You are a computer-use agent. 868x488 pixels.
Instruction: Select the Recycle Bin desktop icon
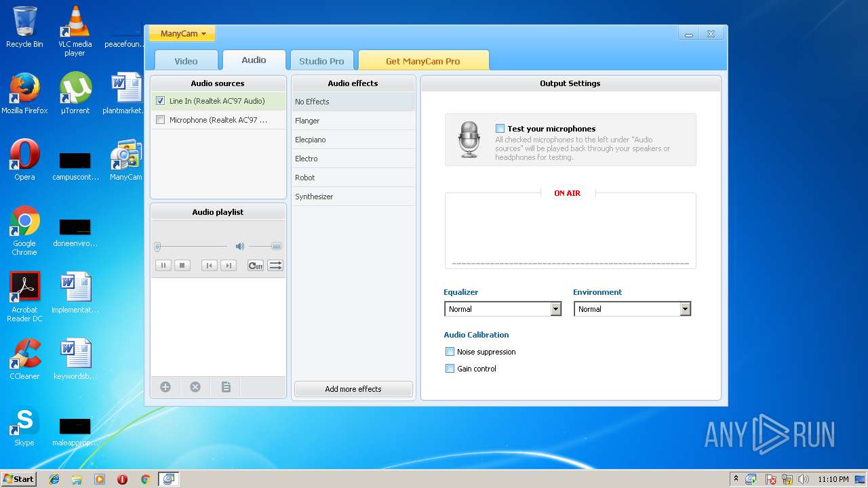pyautogui.click(x=24, y=27)
